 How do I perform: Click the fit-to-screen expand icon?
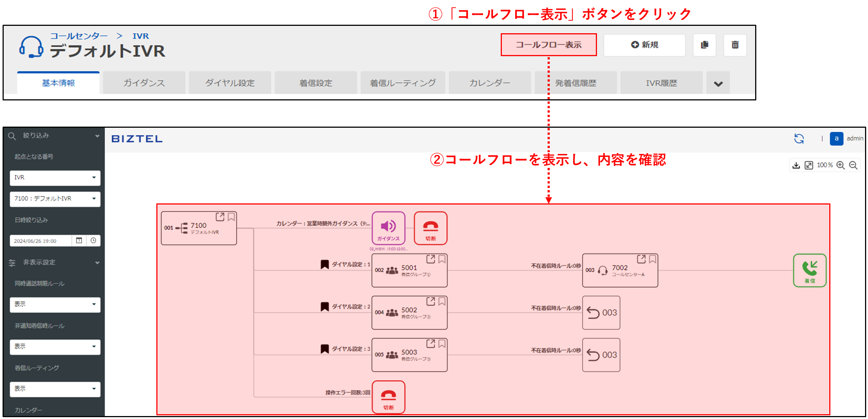pos(809,165)
